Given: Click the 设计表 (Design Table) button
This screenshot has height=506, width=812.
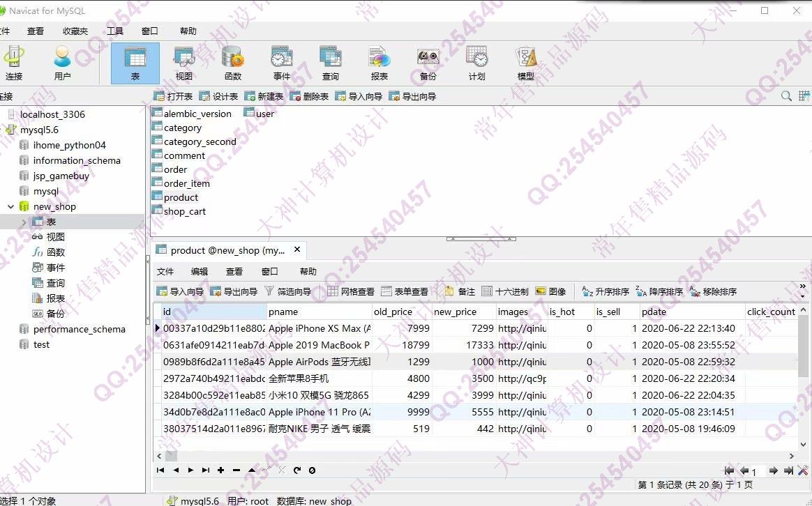Looking at the screenshot, I should [219, 97].
